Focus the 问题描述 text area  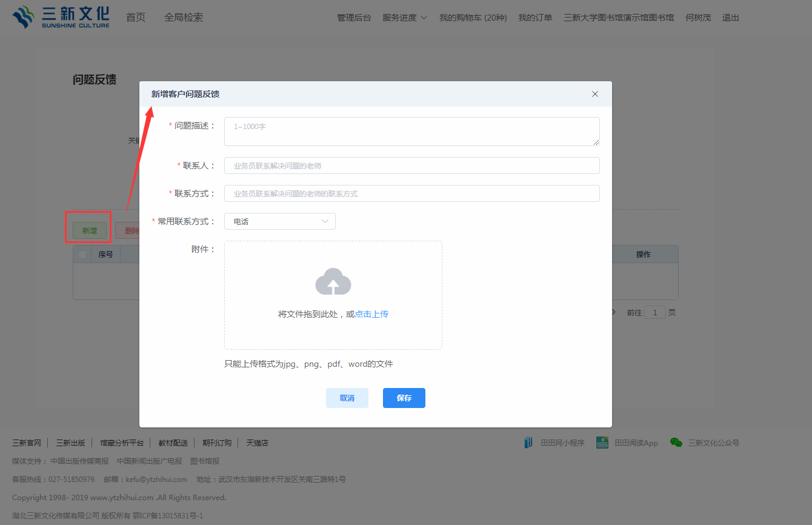(x=411, y=132)
